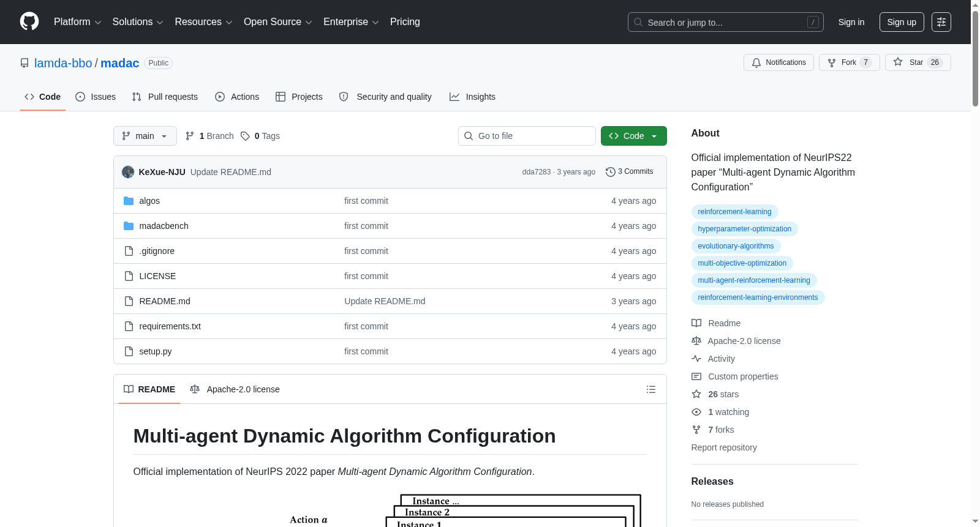Click the requirements.txt file icon
The height and width of the screenshot is (527, 980).
click(129, 326)
